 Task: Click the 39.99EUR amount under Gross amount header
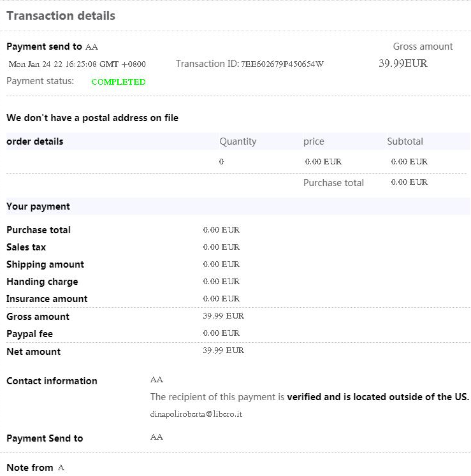tap(403, 64)
